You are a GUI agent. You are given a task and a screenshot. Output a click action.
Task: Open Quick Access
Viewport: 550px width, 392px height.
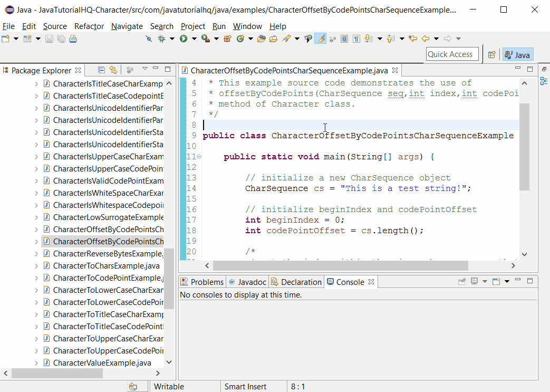pos(452,54)
